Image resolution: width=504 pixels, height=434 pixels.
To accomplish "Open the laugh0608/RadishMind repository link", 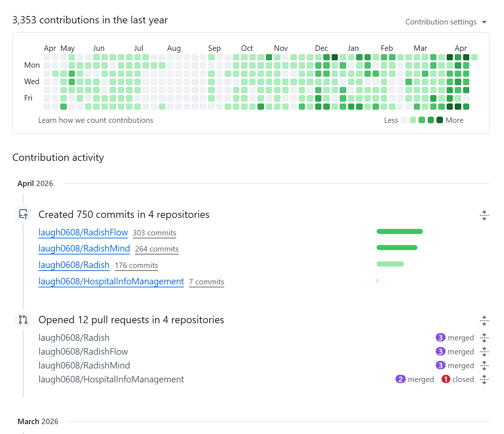I will (x=84, y=249).
